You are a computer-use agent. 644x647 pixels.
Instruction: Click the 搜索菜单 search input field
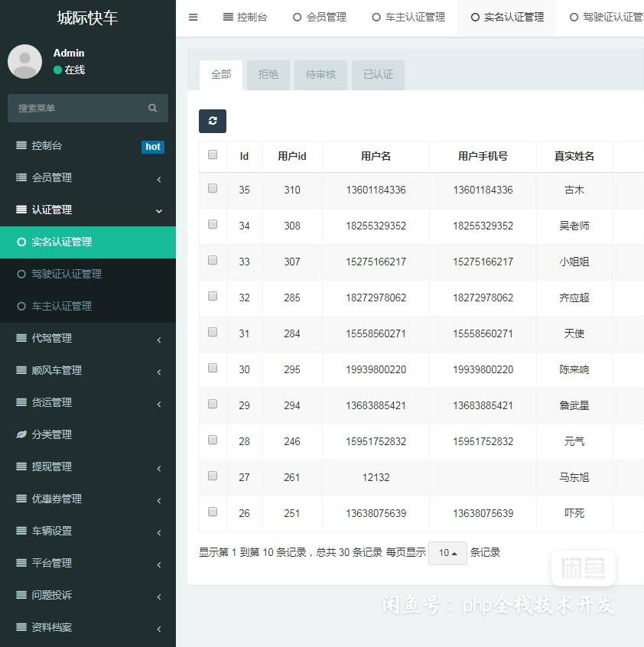coord(76,108)
